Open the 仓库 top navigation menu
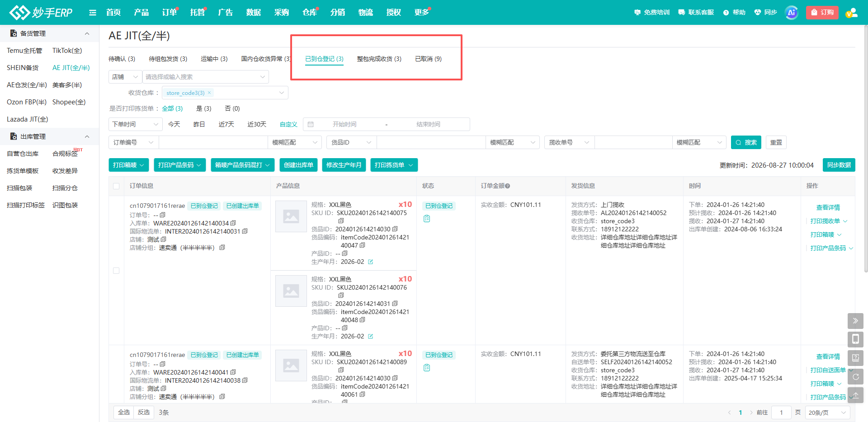868x422 pixels. (310, 12)
